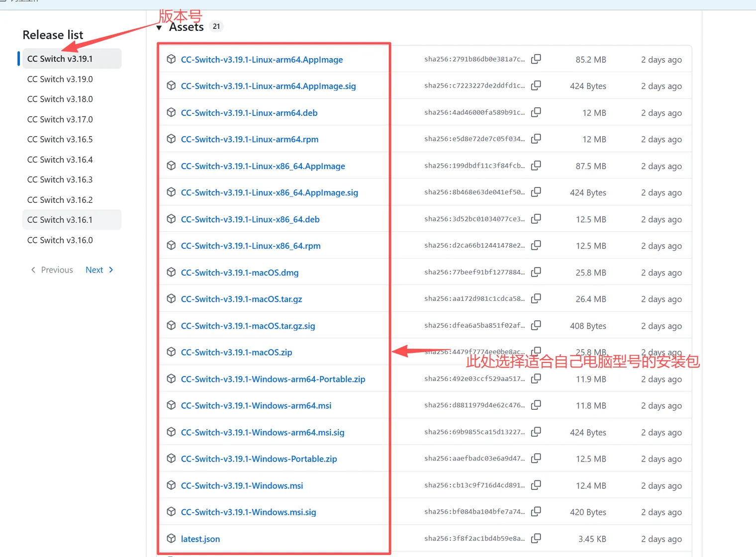Download CC-Switch-v3.19.1-macOS.zip

pos(236,352)
